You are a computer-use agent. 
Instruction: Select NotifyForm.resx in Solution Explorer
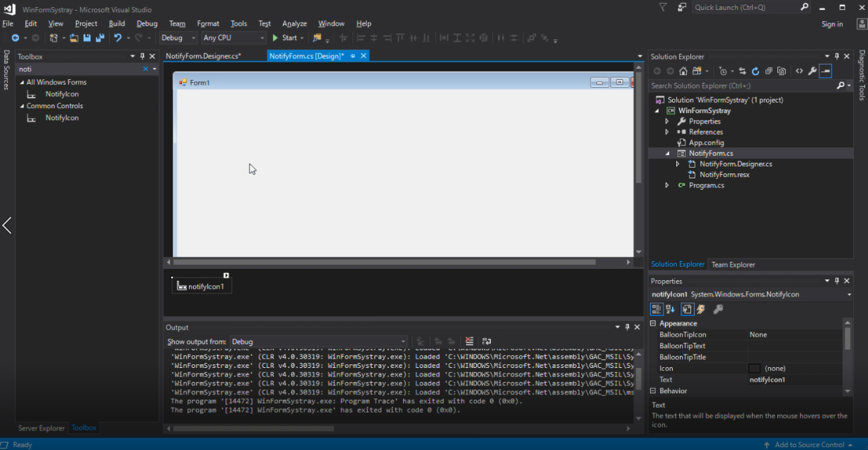724,175
